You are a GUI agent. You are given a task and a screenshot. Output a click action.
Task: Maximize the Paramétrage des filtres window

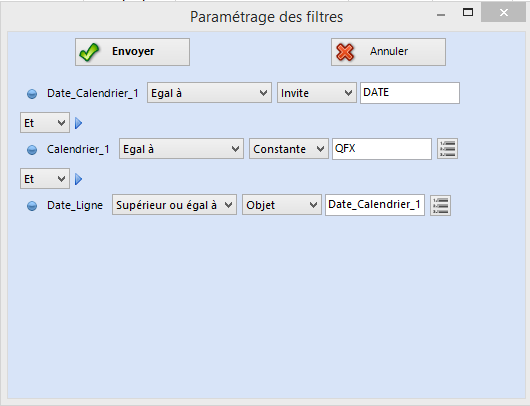[x=468, y=13]
